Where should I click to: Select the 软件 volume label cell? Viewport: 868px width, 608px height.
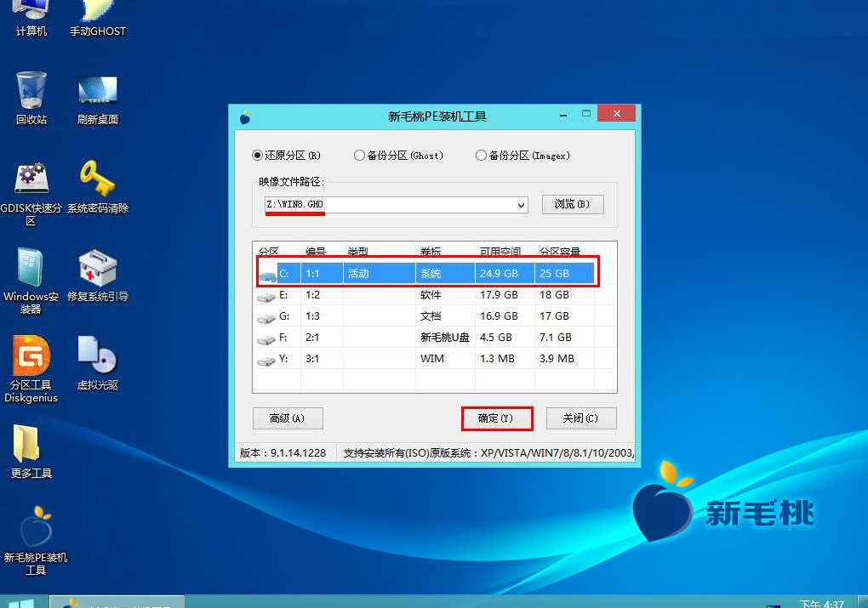click(430, 295)
